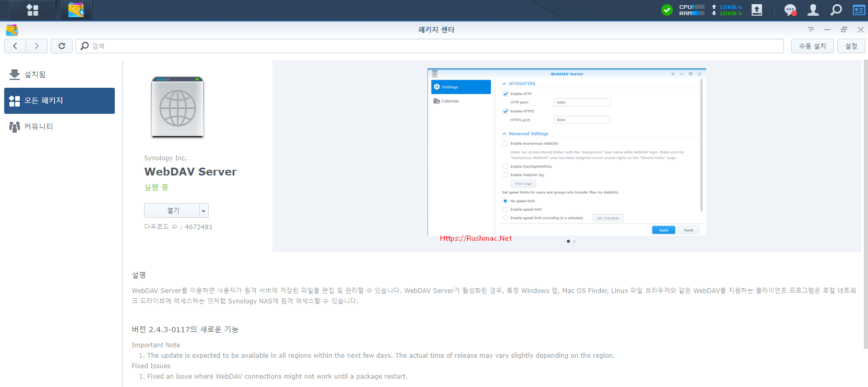Select the Installed (설치됨) sidebar item

60,75
